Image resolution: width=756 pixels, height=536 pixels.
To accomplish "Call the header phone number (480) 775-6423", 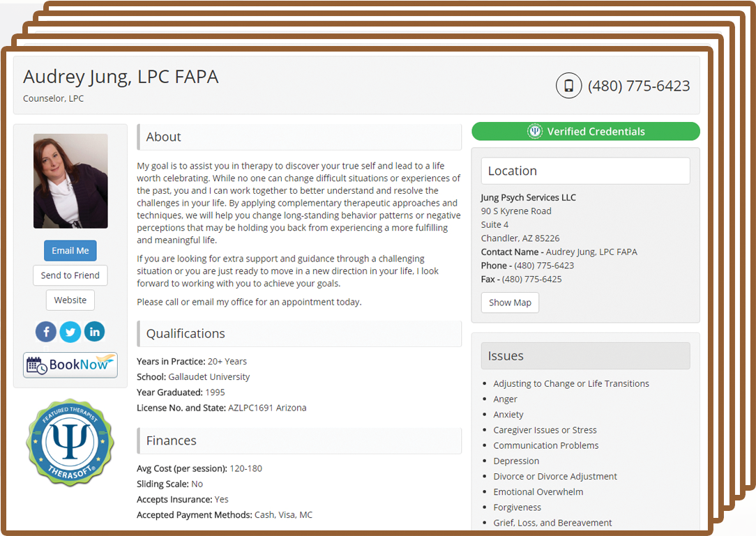I will tap(639, 86).
